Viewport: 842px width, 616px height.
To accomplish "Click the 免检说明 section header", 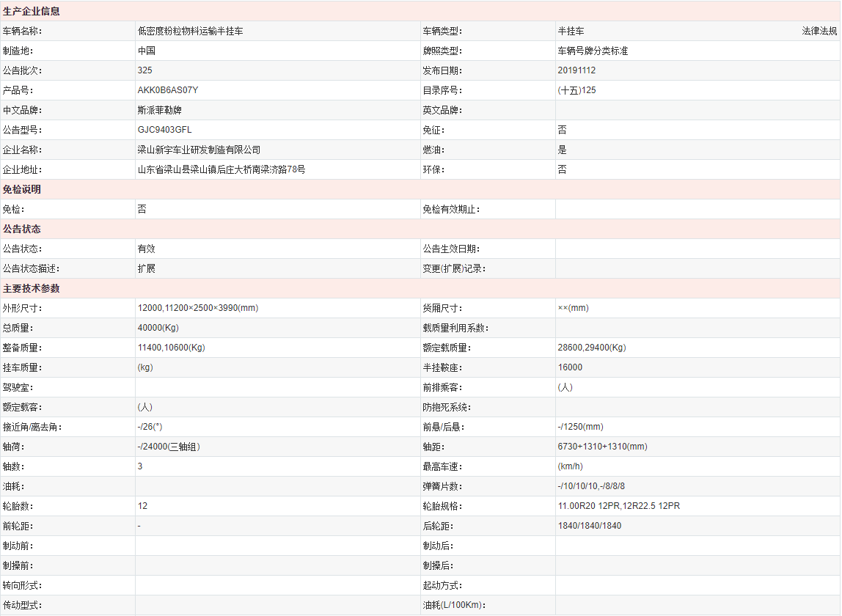I will pyautogui.click(x=22, y=189).
